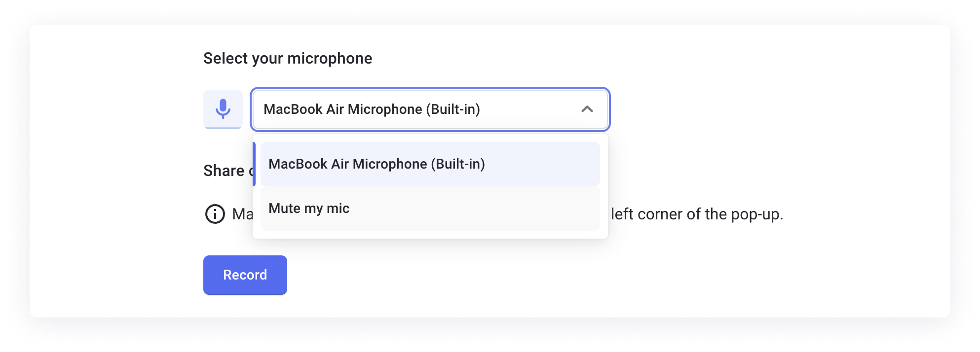The image size is (980, 352).
Task: Tap the mic glyph left of the dropdown
Action: click(x=223, y=109)
